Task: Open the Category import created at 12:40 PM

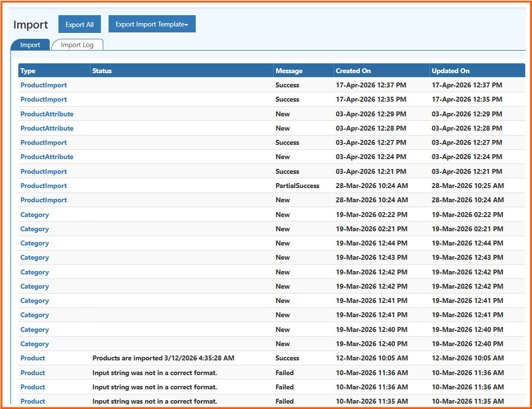Action: [34, 329]
